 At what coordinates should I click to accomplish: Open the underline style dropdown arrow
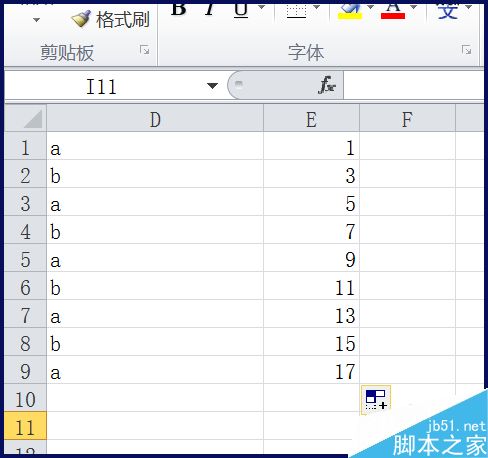tap(262, 7)
